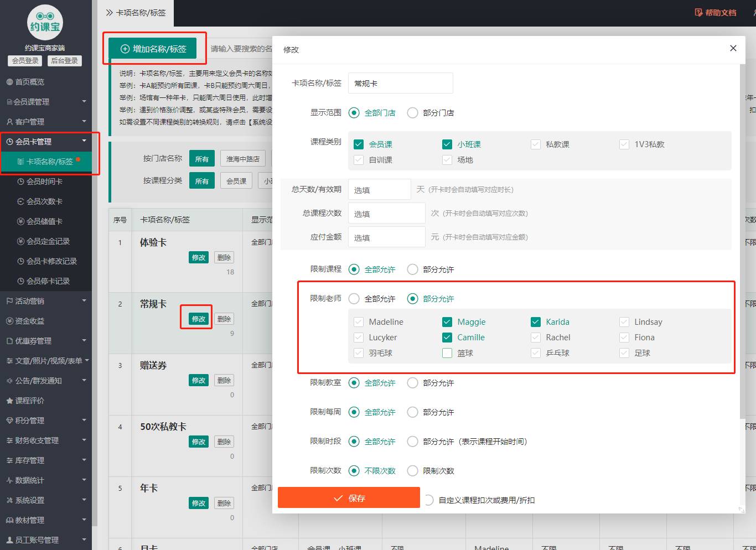The width and height of the screenshot is (756, 550).
Task: Click the 后台登录 button
Action: 64,61
